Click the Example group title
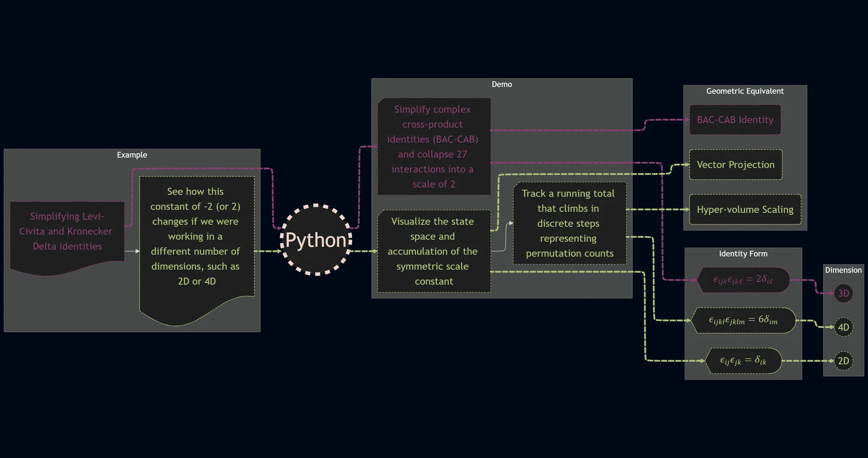Viewport: 868px width, 458px height. (x=132, y=155)
